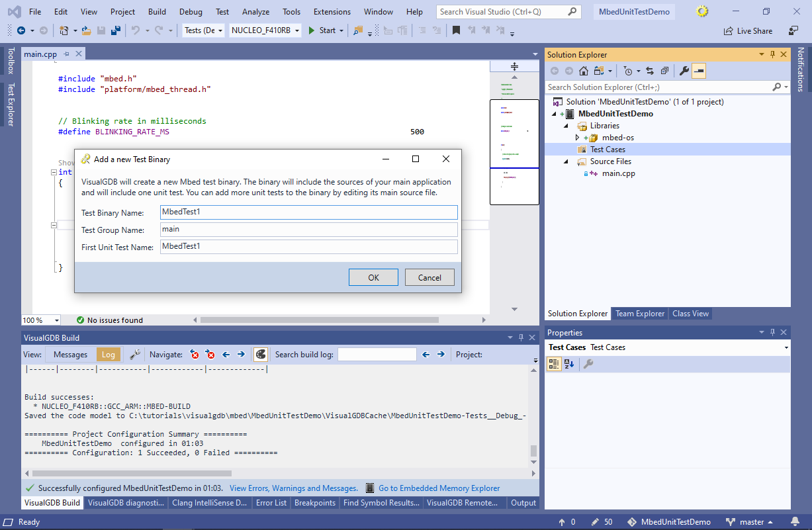This screenshot has height=530, width=812.
Task: Click the Navigate Backward arrow in main toolbar
Action: coord(21,30)
